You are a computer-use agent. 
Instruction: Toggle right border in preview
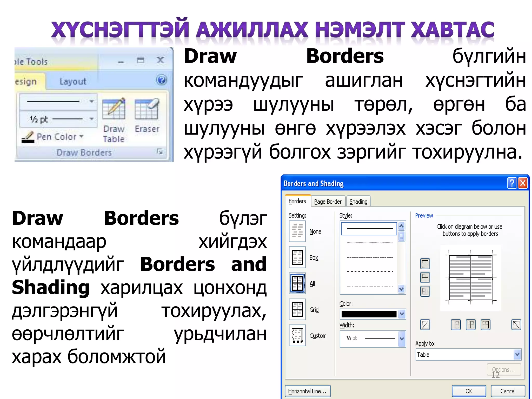(x=485, y=325)
